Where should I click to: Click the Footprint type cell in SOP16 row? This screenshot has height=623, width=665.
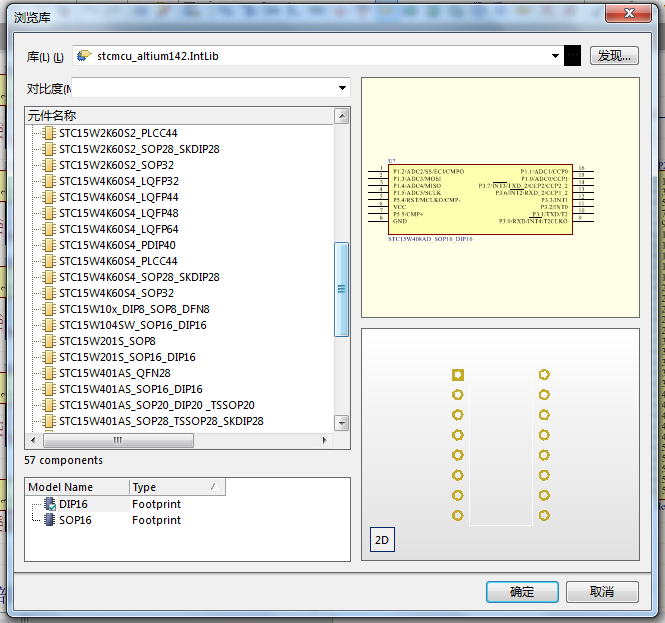(x=156, y=520)
